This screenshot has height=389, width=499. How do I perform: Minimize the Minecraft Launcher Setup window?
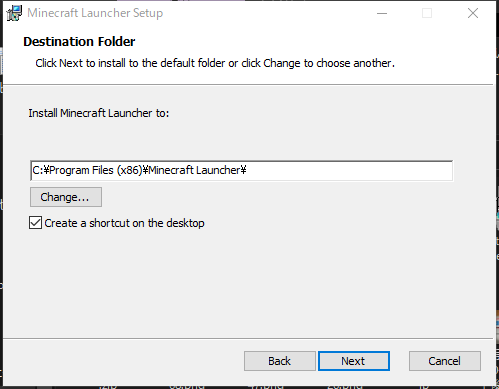pos(382,13)
